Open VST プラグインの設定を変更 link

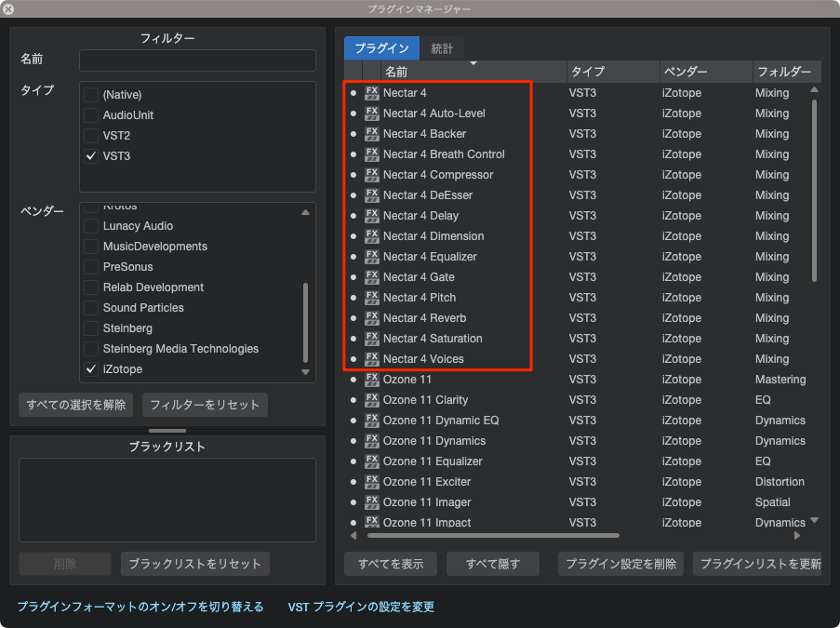click(361, 607)
